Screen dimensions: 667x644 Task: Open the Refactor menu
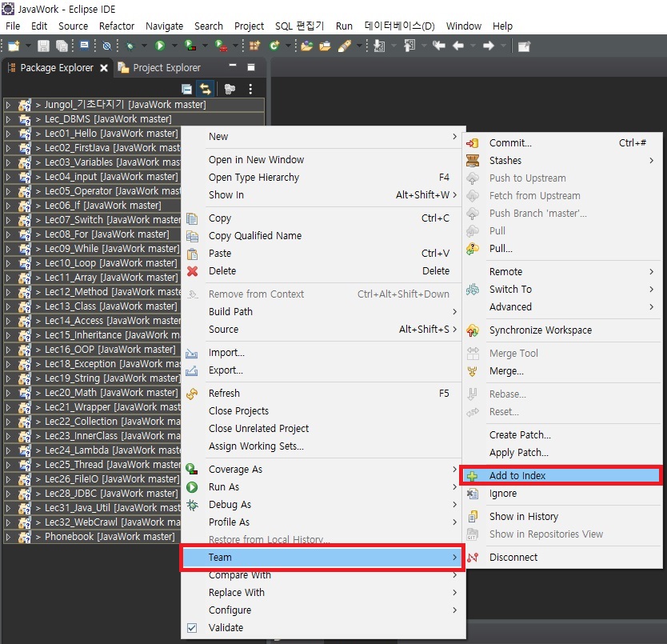pyautogui.click(x=117, y=26)
